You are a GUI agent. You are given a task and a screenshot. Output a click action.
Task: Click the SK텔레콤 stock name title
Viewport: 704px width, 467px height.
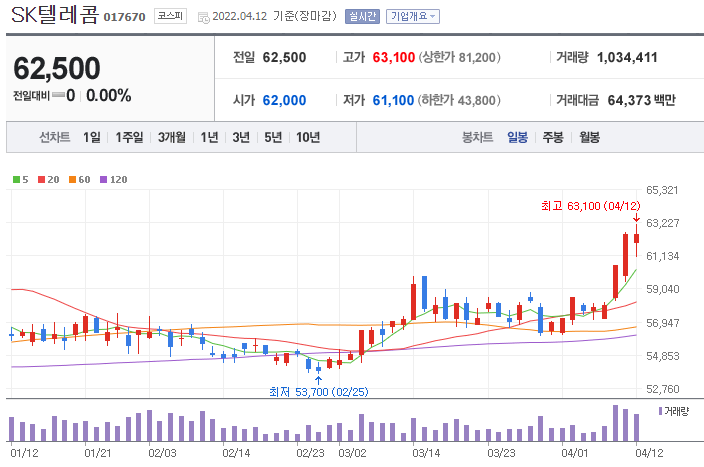pos(54,15)
